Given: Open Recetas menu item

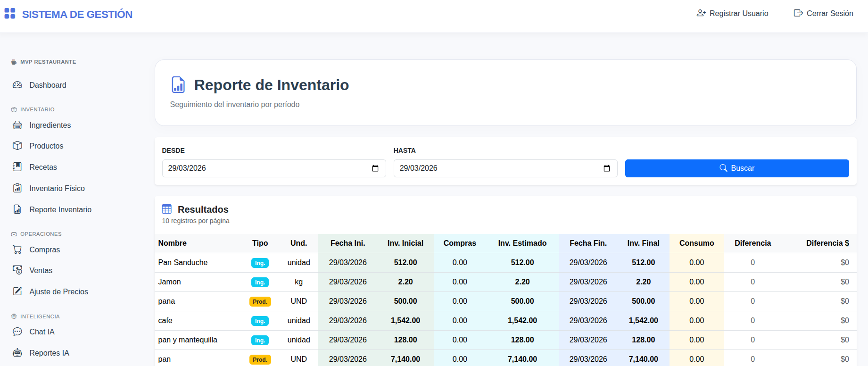Looking at the screenshot, I should coord(43,167).
